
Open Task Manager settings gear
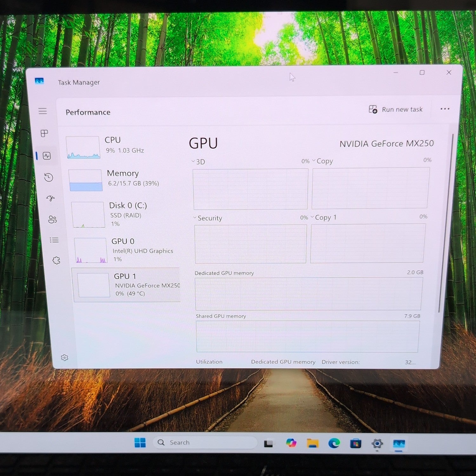pyautogui.click(x=64, y=358)
